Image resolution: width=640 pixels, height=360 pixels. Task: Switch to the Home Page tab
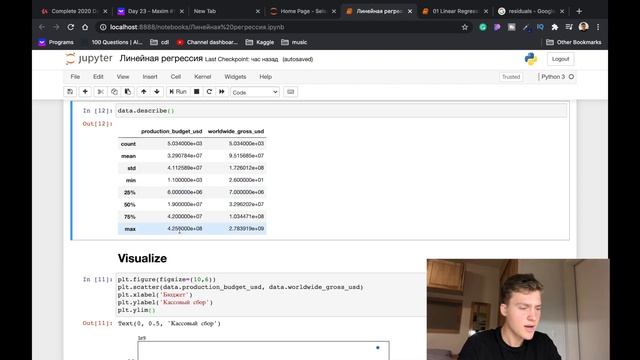coord(302,11)
